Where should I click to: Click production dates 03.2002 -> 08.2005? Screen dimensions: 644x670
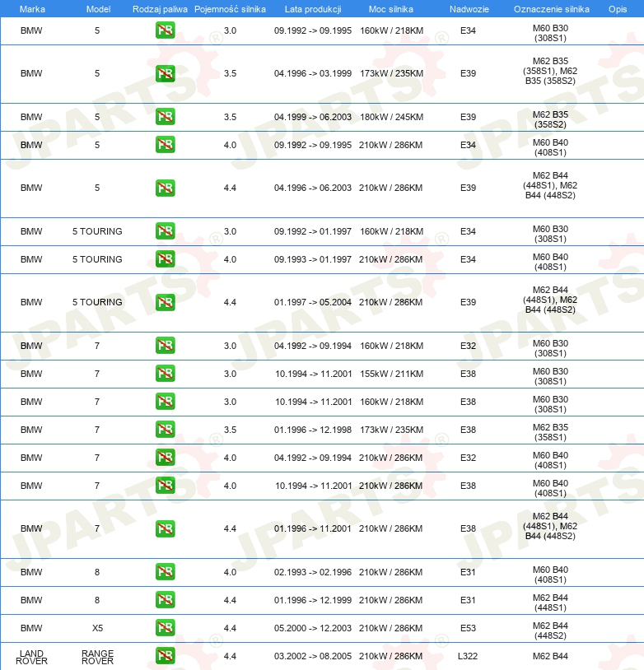point(313,656)
